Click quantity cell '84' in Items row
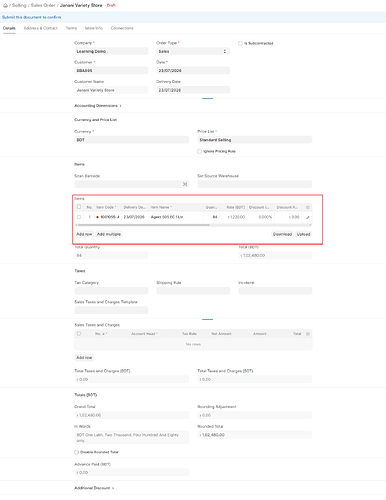The image size is (386, 500). coord(211,217)
